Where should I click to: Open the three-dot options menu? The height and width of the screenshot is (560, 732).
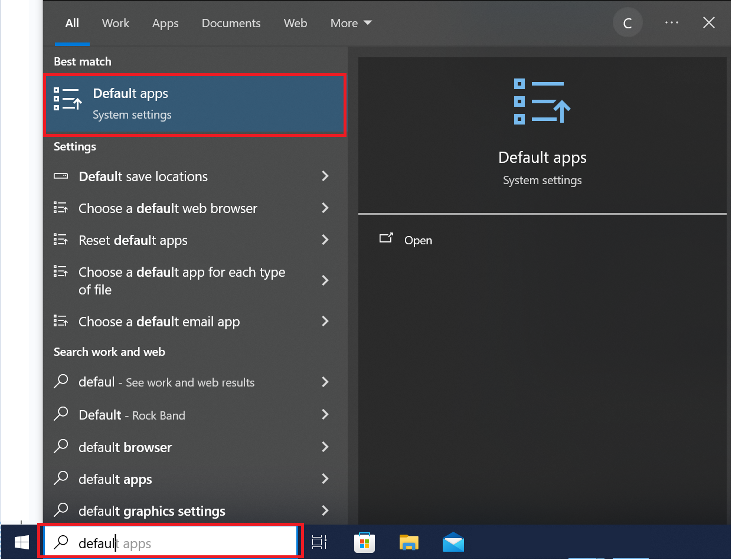(671, 22)
